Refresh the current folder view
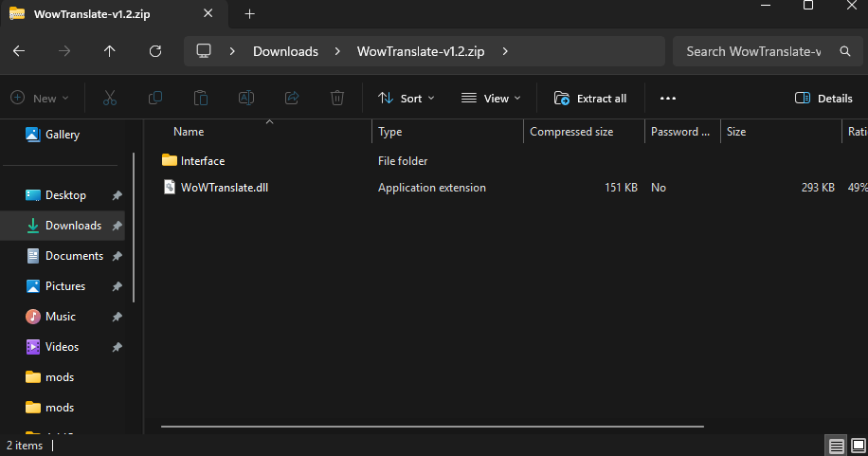The height and width of the screenshot is (456, 868). tap(155, 51)
